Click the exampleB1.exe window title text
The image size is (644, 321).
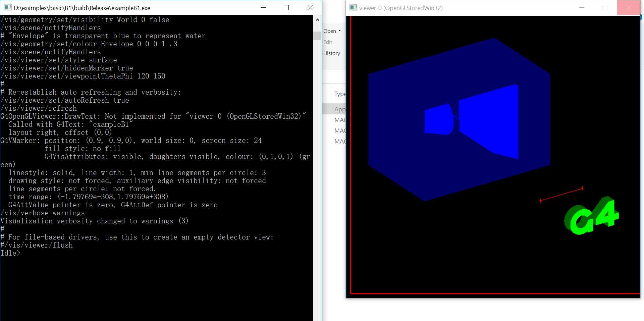pos(82,8)
